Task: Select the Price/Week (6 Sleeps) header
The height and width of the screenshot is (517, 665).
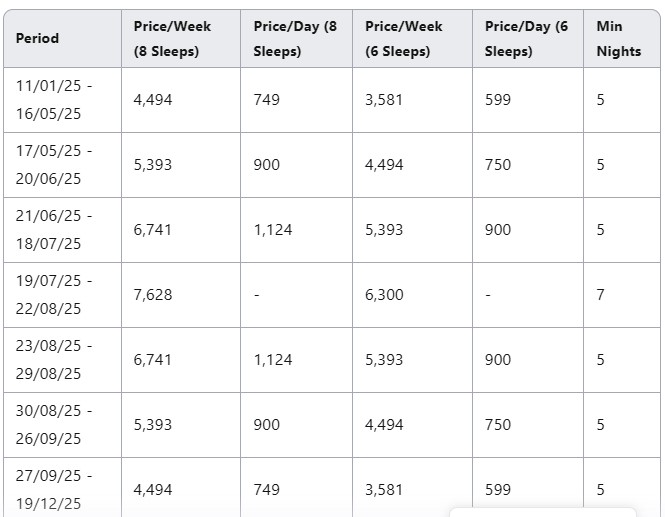Action: [x=413, y=39]
